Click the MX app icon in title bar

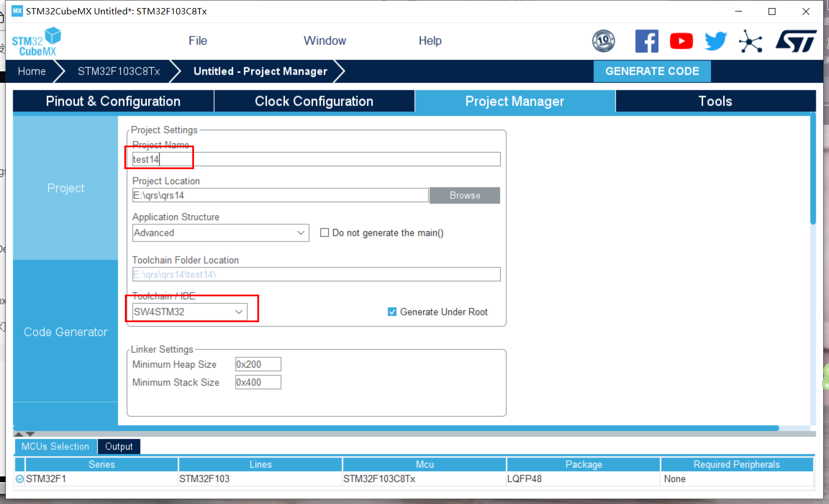tap(17, 11)
